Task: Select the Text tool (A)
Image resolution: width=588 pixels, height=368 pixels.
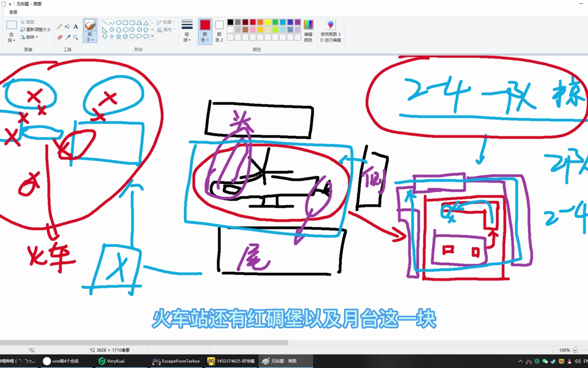Action: (76, 27)
